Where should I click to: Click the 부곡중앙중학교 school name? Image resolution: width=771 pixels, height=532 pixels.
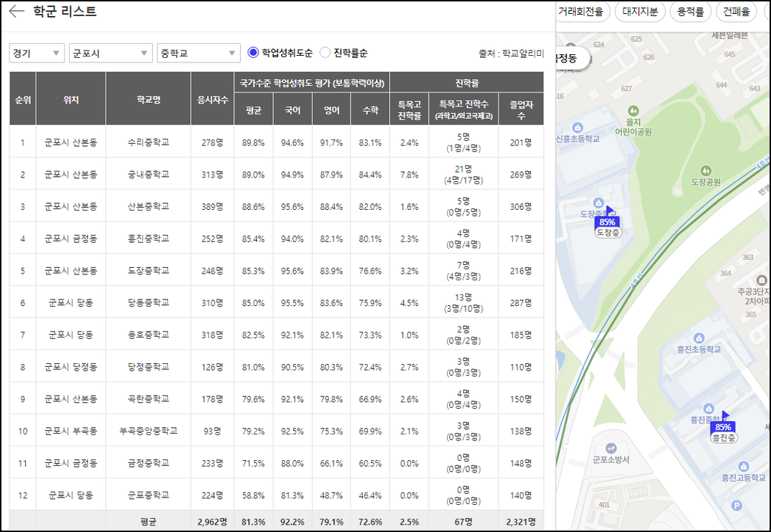tap(148, 431)
